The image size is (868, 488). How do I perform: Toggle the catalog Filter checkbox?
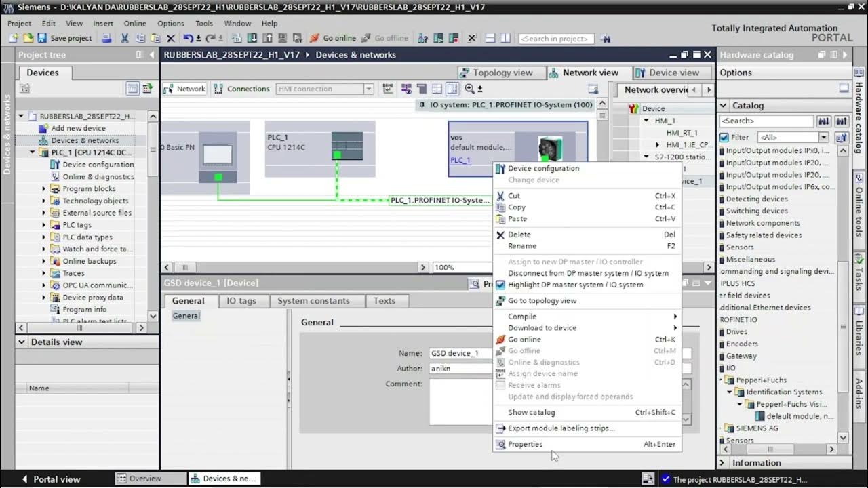click(724, 138)
